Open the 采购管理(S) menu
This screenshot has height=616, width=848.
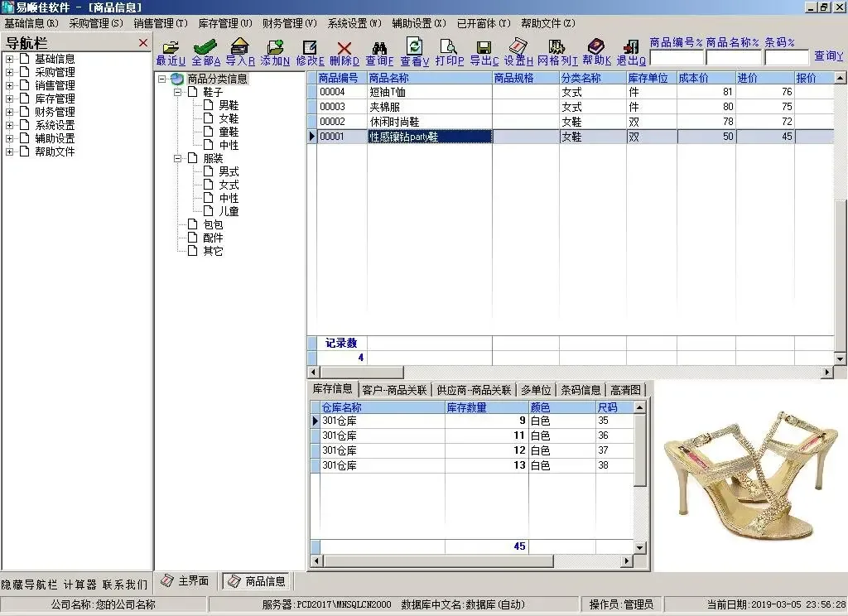click(x=96, y=23)
